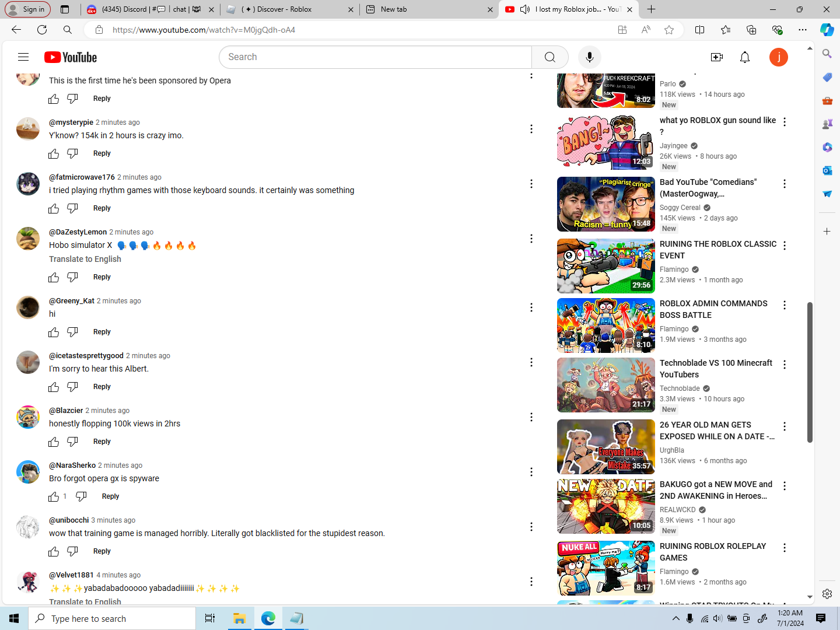Open the account avatar menu

click(779, 57)
